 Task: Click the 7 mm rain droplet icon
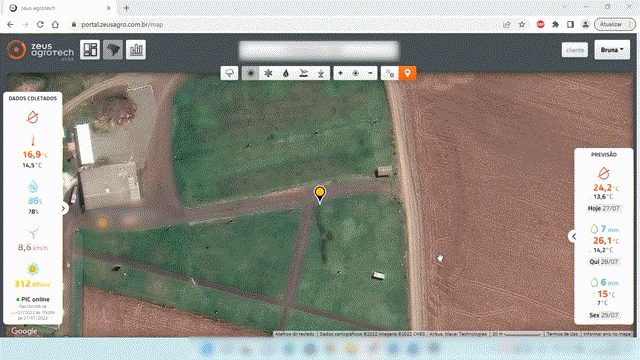point(594,229)
